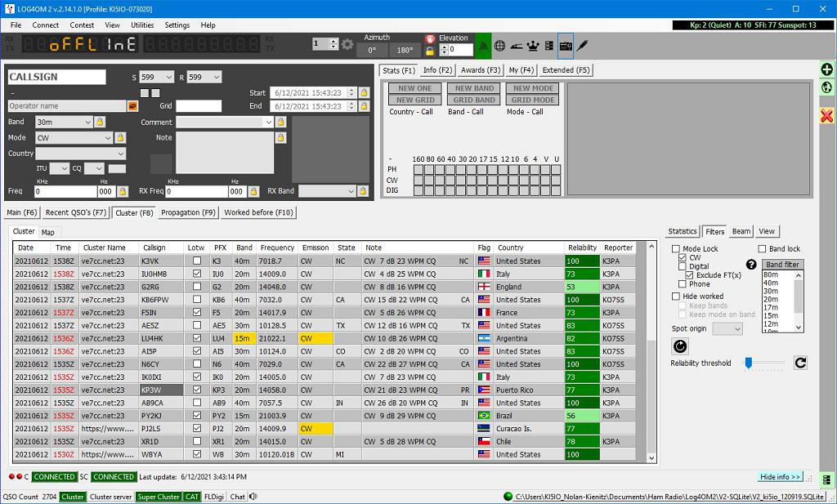This screenshot has width=837, height=504.
Task: Click the Super Cluster status button
Action: pyautogui.click(x=159, y=497)
